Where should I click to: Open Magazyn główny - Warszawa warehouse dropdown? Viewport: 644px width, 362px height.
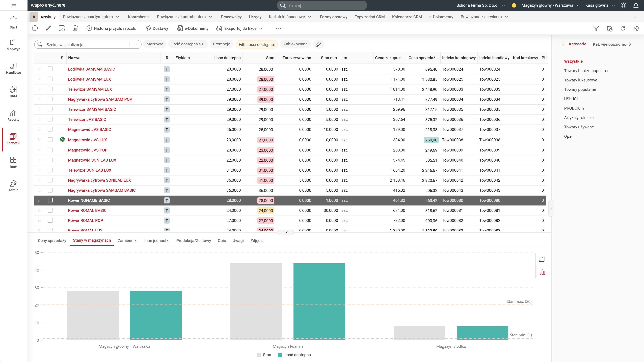[550, 5]
